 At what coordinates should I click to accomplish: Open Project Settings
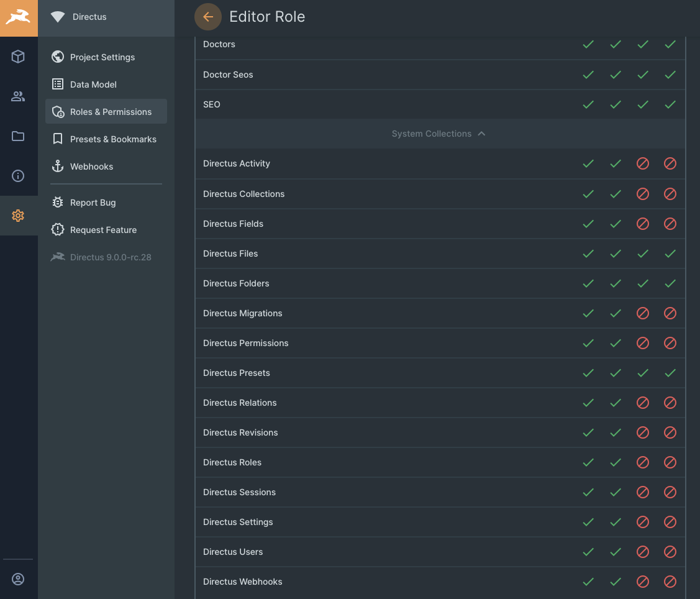(x=106, y=57)
